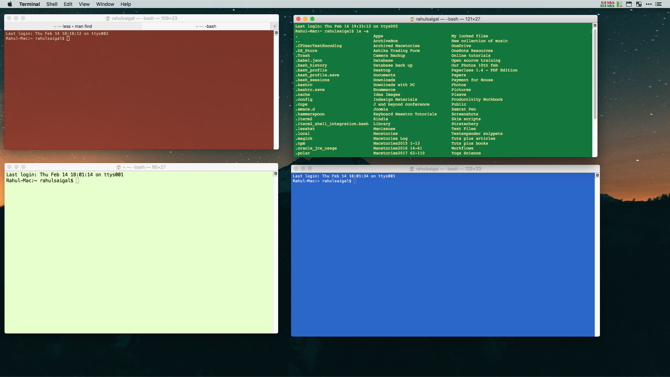Open the View menu in menu bar
The image size is (670, 377).
click(x=84, y=4)
